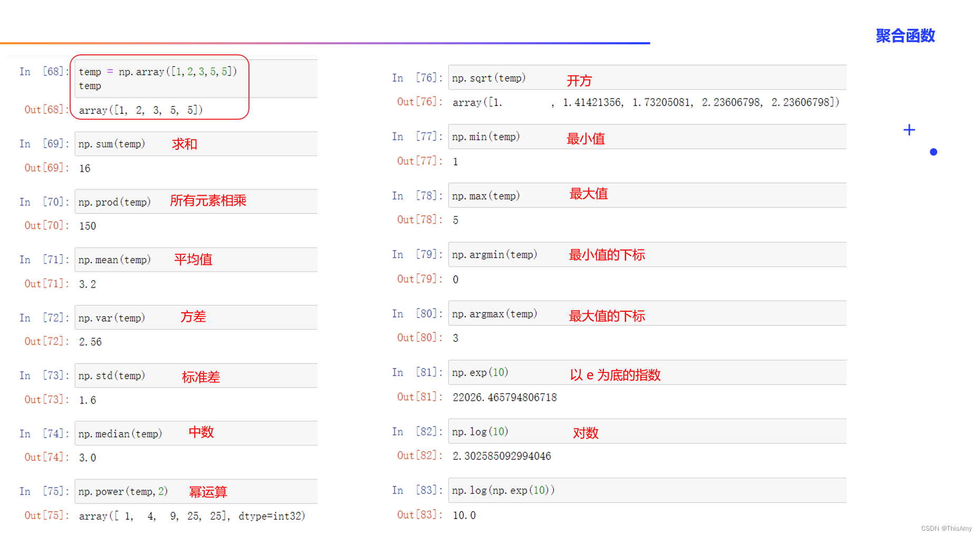Screen dimensions: 980x537
Task: Click the np.prod(temp) input cell
Action: click(x=196, y=202)
